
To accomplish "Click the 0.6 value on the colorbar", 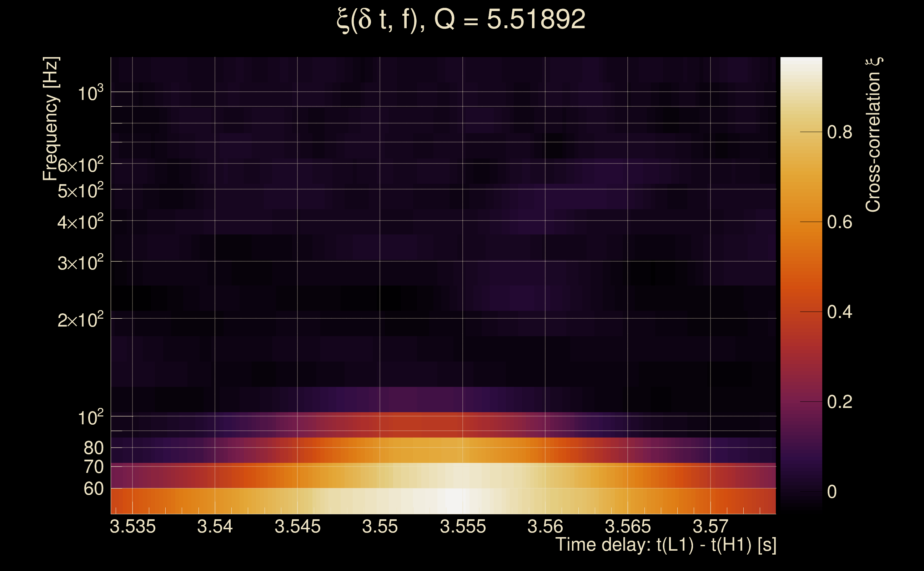I will [839, 222].
